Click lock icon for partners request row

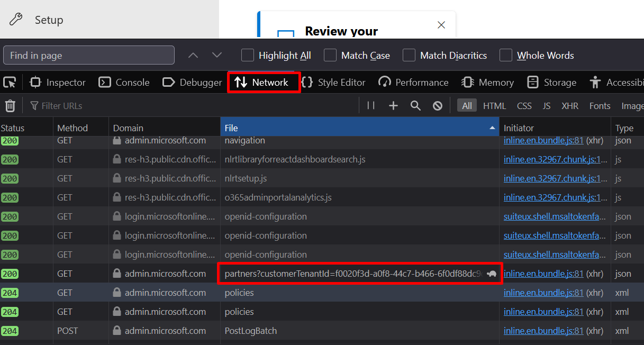tap(116, 274)
